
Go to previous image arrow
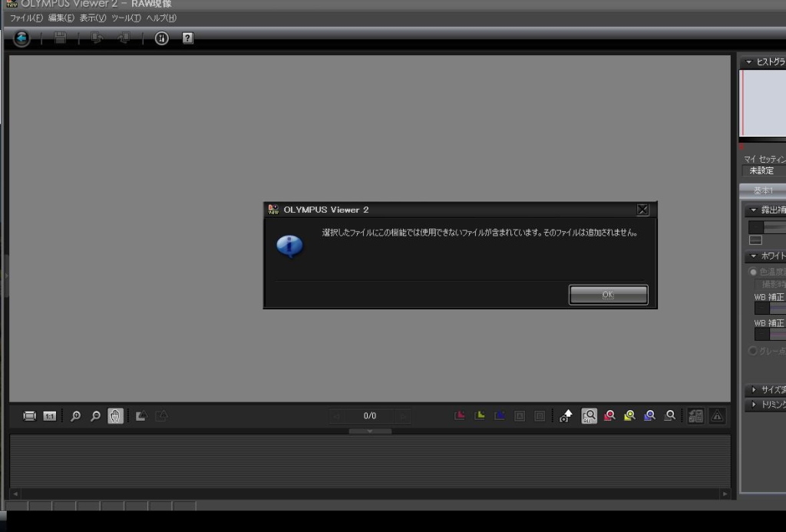(337, 415)
